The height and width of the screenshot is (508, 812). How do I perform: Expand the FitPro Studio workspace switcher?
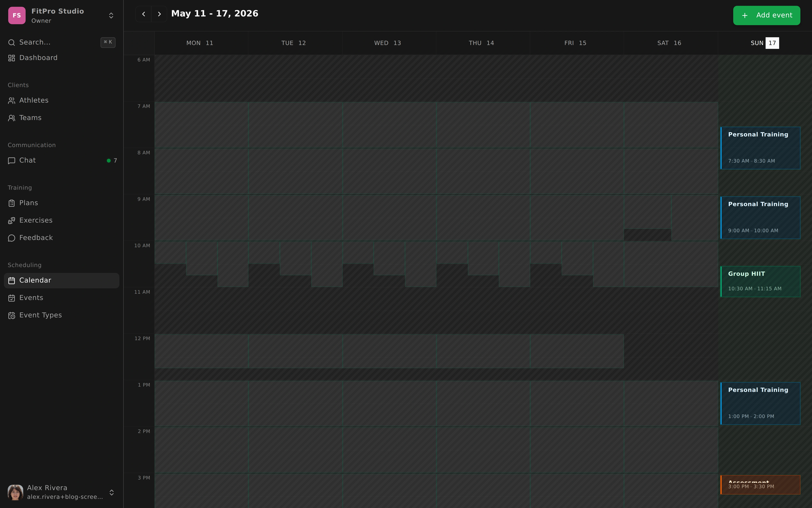click(x=111, y=15)
